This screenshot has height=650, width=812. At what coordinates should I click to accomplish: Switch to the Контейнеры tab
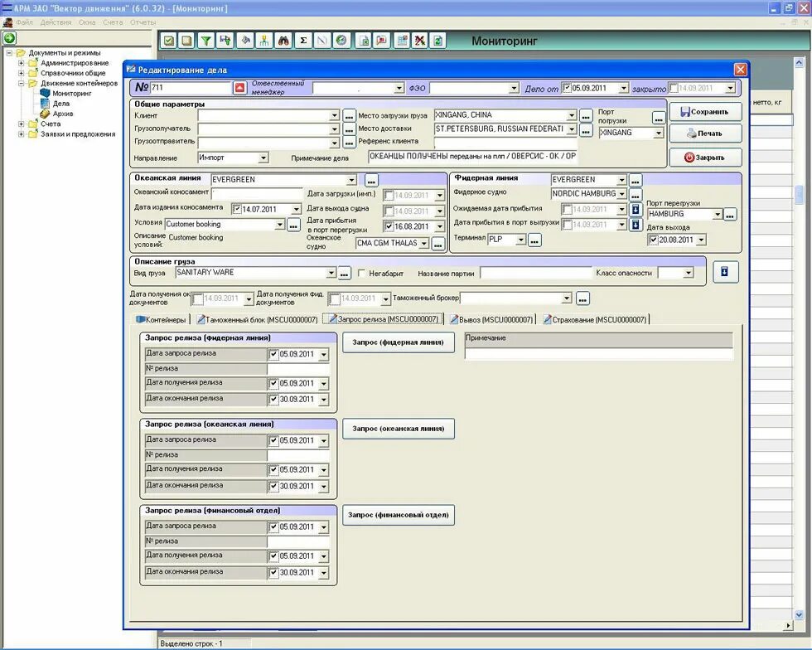(161, 320)
